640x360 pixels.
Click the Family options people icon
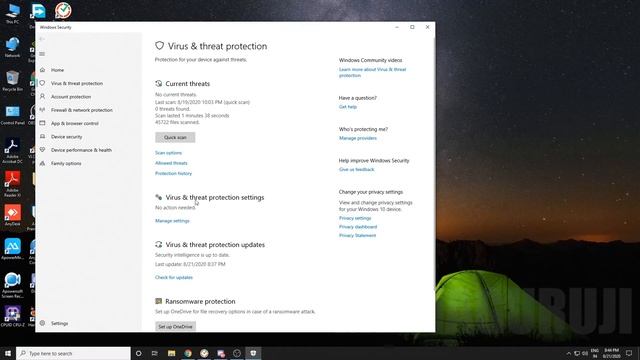(42, 163)
